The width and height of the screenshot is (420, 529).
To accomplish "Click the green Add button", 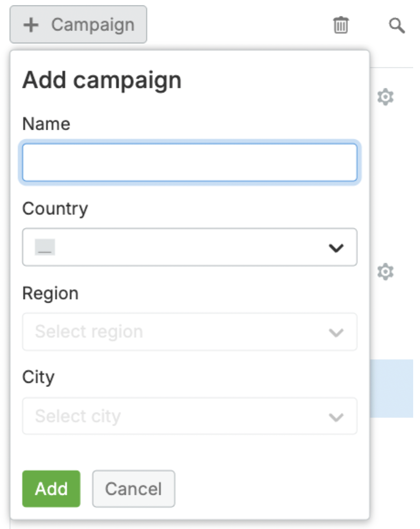I will point(51,489).
